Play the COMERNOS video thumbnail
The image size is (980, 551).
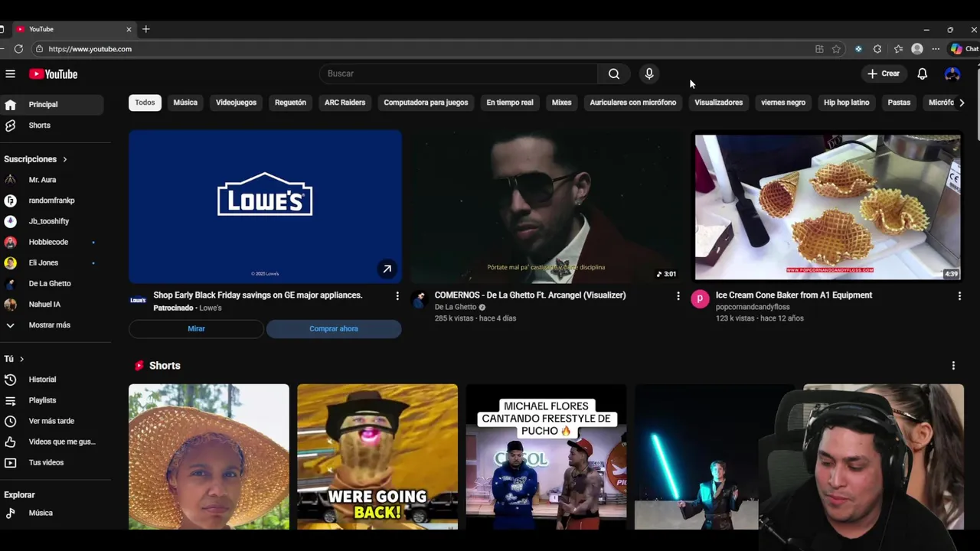click(x=546, y=207)
